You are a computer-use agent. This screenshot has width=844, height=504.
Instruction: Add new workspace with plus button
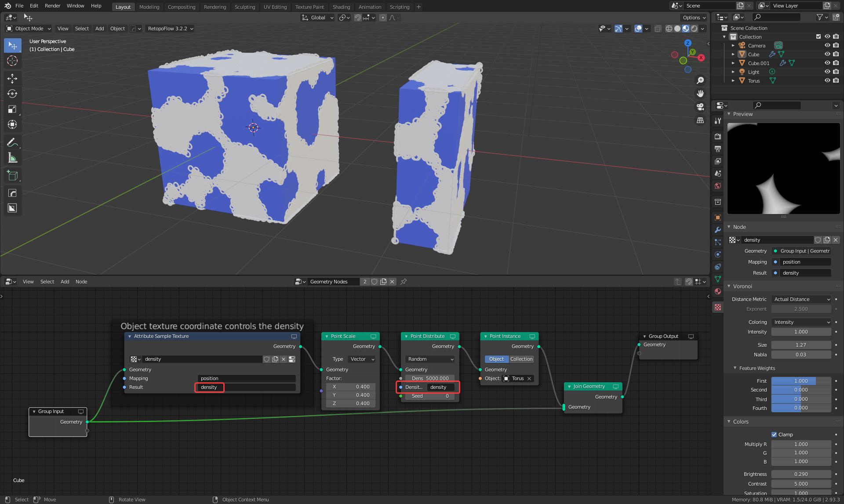[418, 7]
